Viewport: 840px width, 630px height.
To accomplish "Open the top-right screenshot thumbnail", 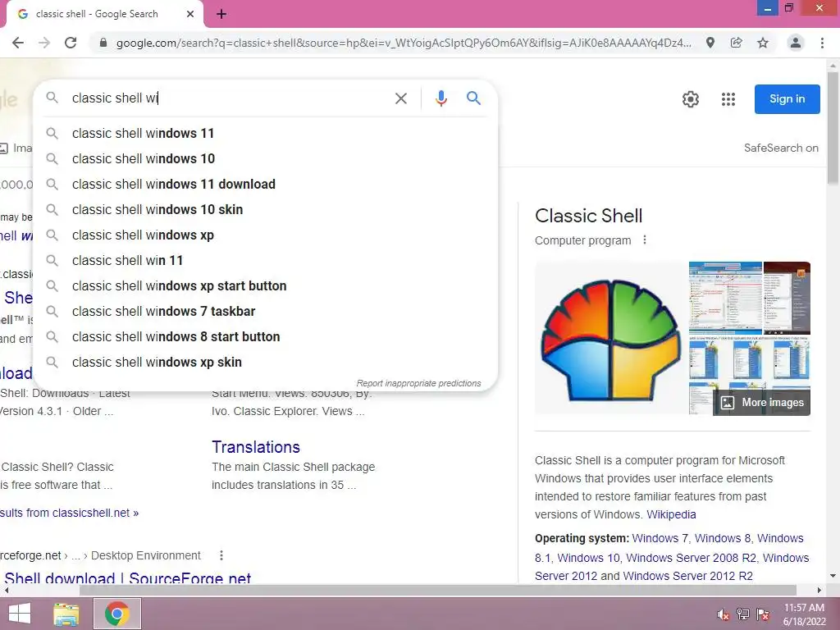I will (787, 298).
